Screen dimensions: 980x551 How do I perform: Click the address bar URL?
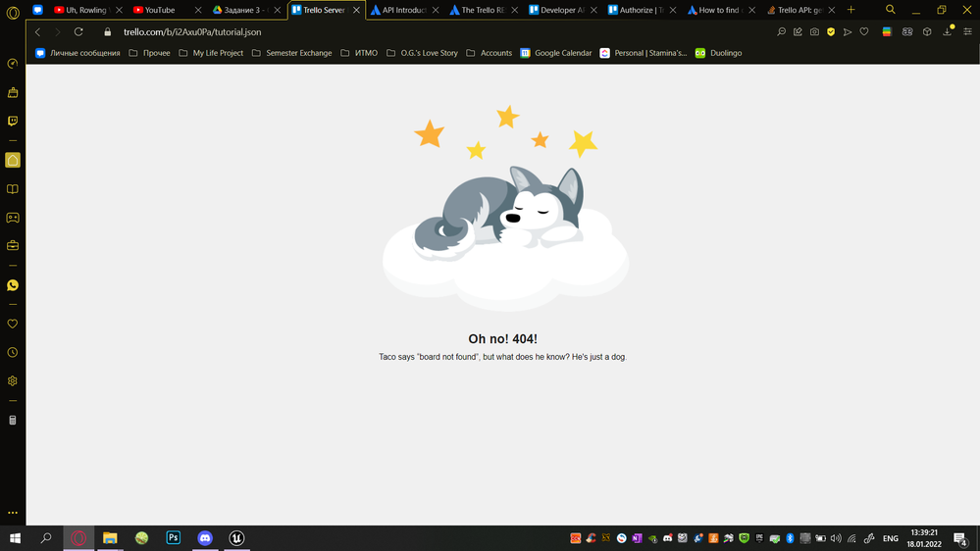[192, 31]
